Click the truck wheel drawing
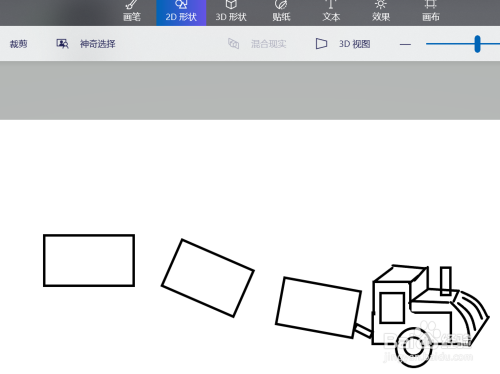The image size is (500, 374). 414,347
